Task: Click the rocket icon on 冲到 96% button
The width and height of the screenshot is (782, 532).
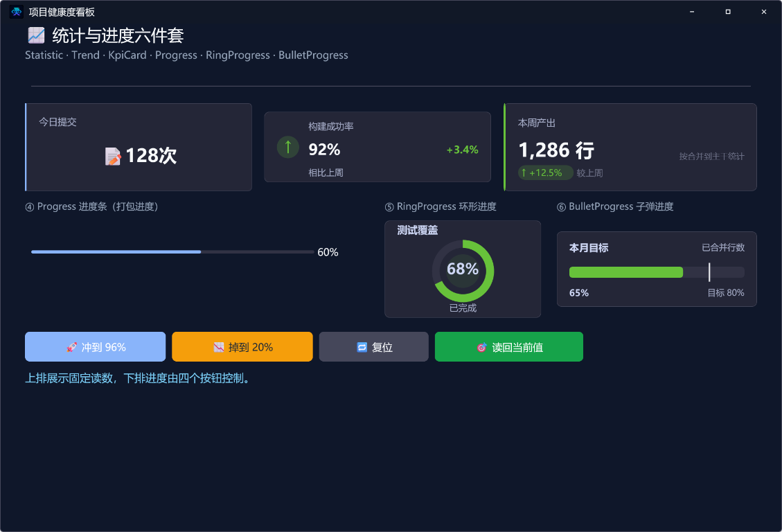Action: [72, 347]
